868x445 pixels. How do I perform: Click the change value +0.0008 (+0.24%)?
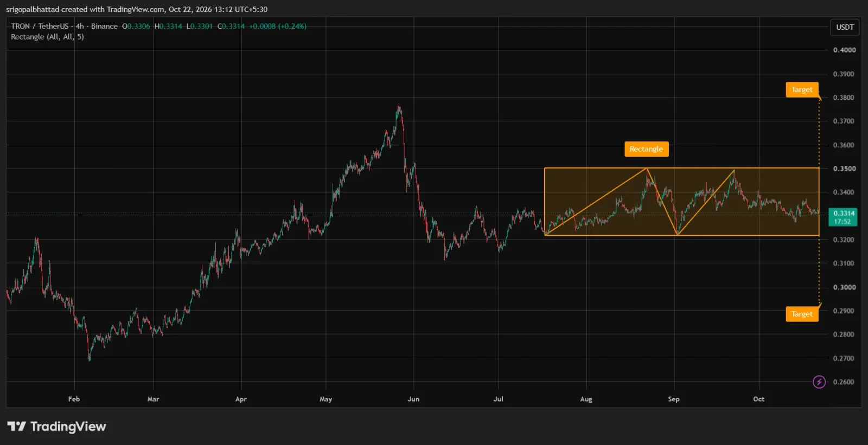pos(278,26)
